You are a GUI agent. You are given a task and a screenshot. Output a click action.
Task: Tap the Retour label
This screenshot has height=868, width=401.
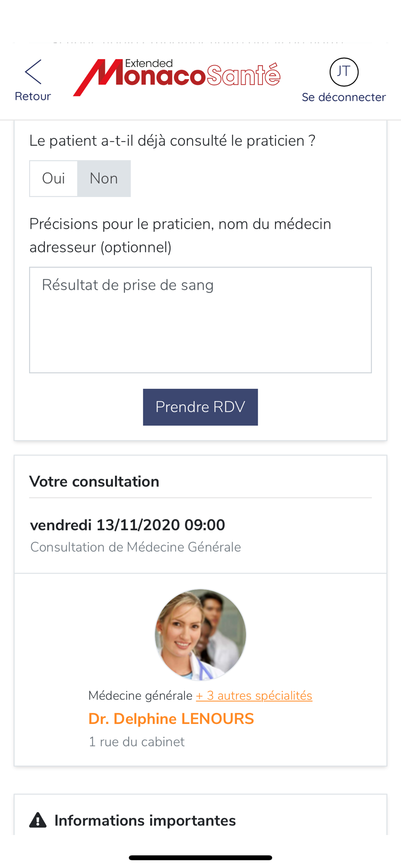(x=33, y=96)
